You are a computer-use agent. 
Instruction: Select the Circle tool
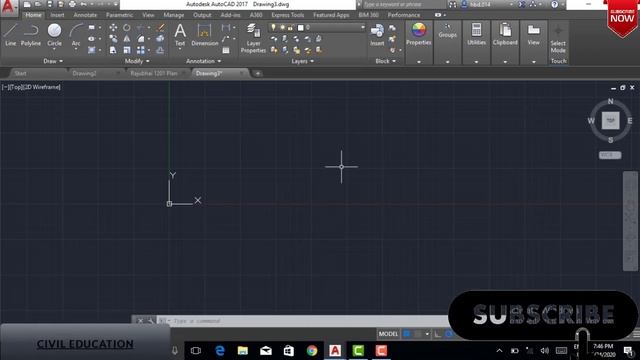click(54, 34)
